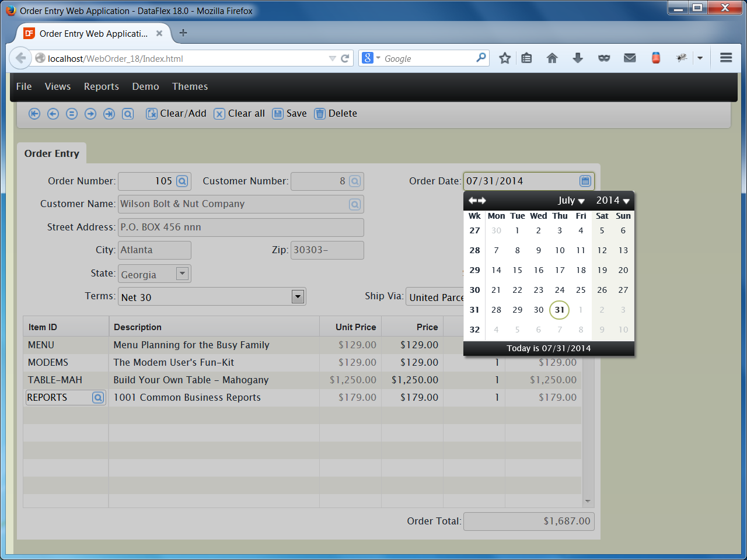
Task: Open the 2014 year dropdown in calendar
Action: point(613,201)
